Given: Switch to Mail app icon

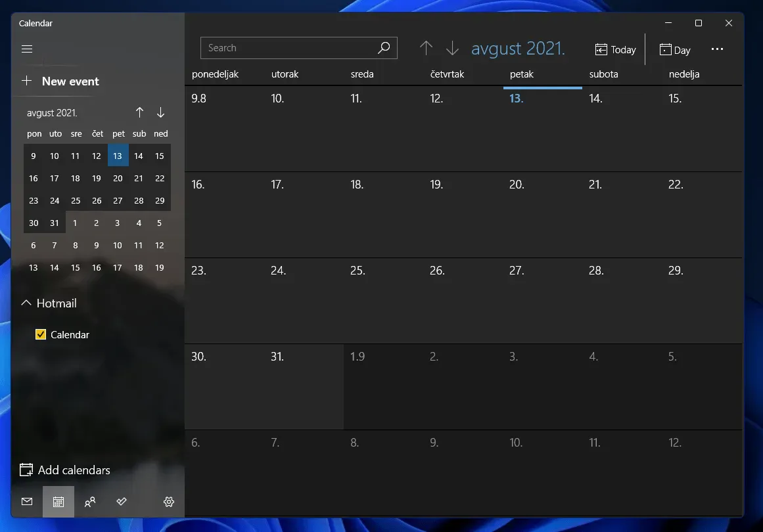Looking at the screenshot, I should click(x=27, y=502).
